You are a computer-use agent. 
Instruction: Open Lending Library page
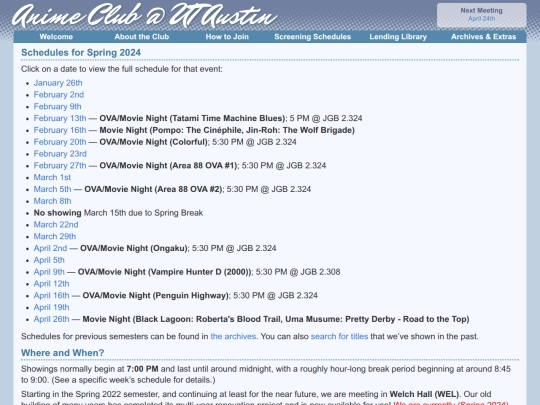click(398, 37)
